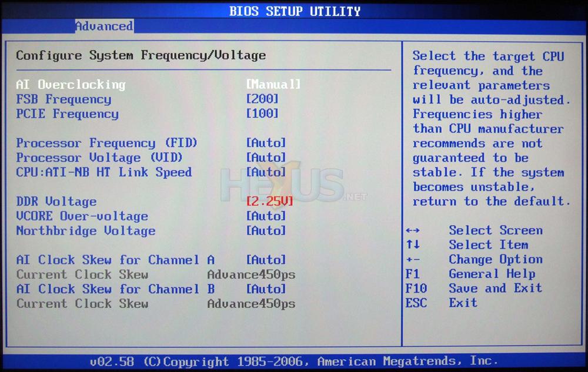The width and height of the screenshot is (588, 372).
Task: Click the American Megatrends copyright footer
Action: point(294,361)
